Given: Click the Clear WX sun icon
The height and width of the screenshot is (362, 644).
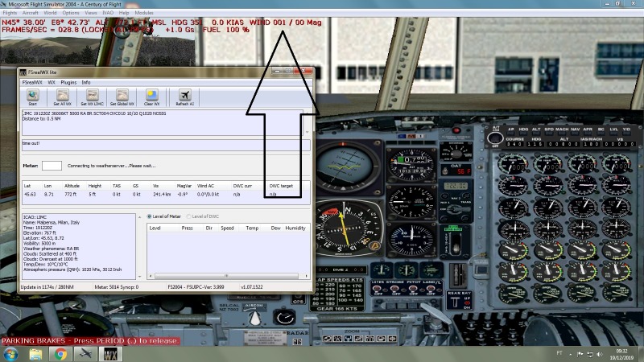Looking at the screenshot, I should [151, 95].
